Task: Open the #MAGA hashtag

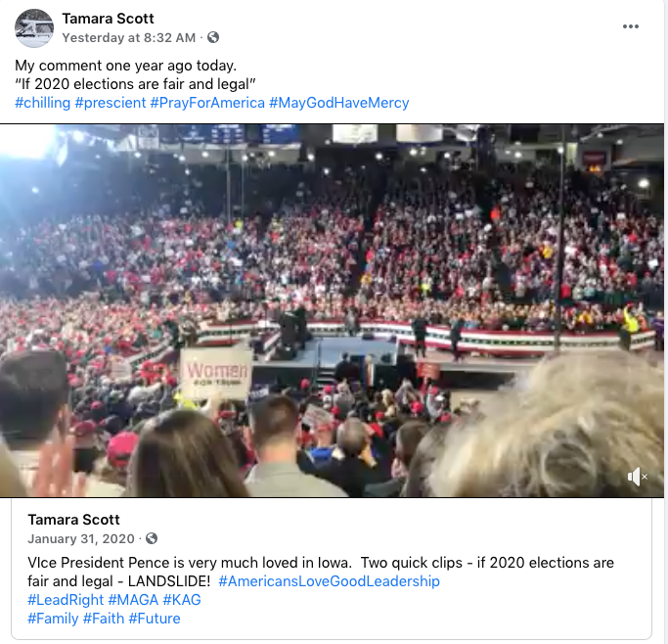Action: (x=133, y=600)
